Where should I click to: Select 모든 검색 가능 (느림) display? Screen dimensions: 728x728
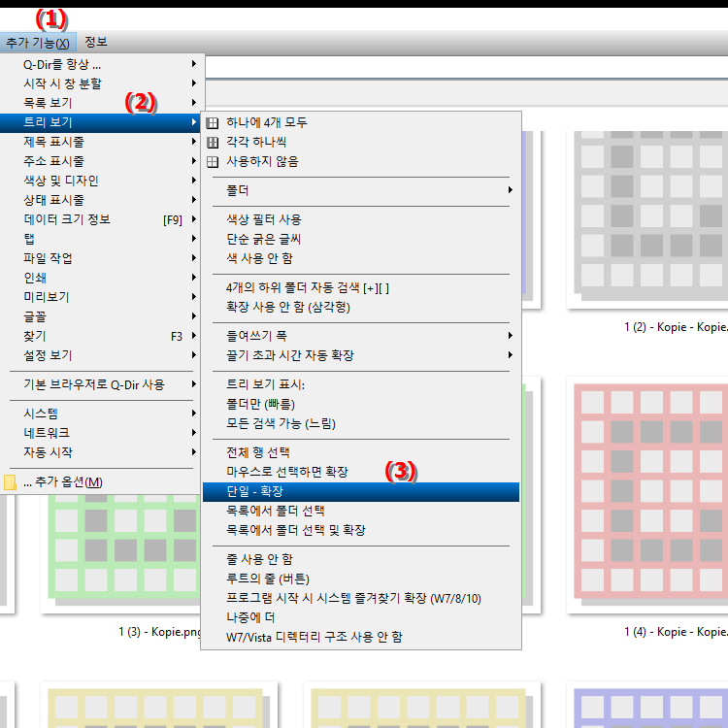[361, 423]
